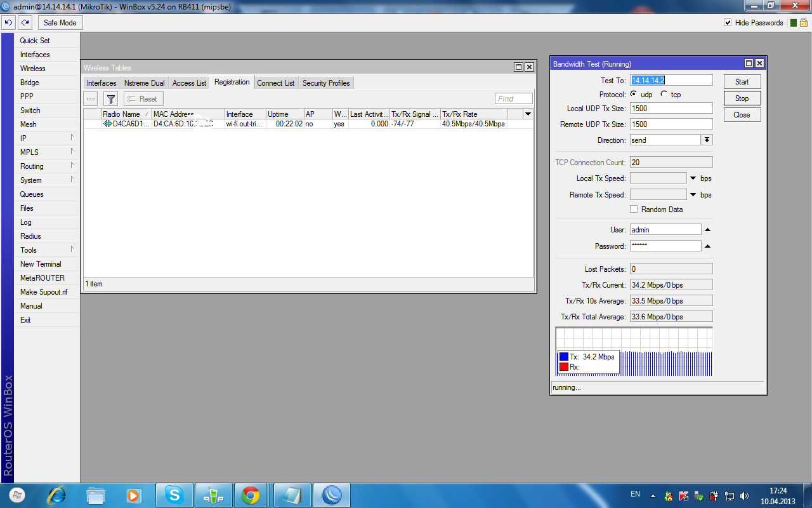Open New Terminal from the sidebar
The height and width of the screenshot is (508, 812).
(47, 264)
